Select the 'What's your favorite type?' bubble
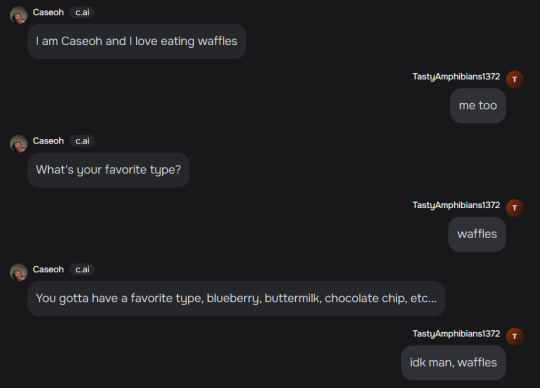Image resolution: width=540 pixels, height=388 pixels. click(108, 170)
